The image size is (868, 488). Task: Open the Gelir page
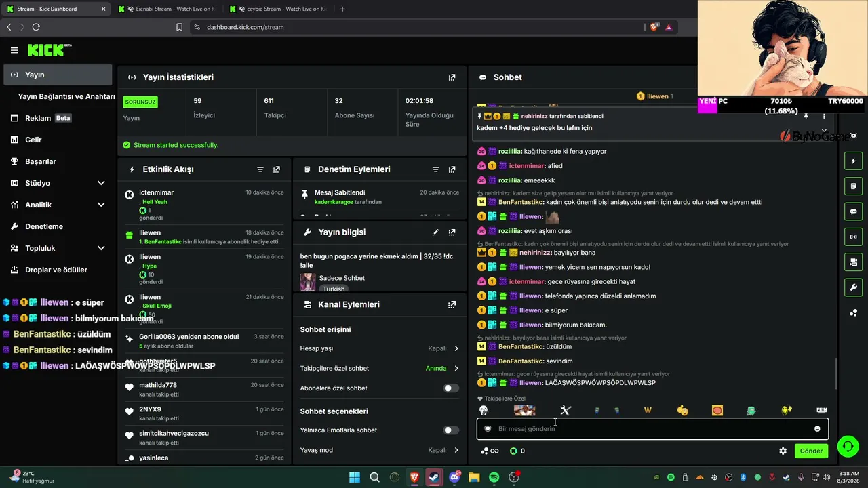[x=58, y=140]
